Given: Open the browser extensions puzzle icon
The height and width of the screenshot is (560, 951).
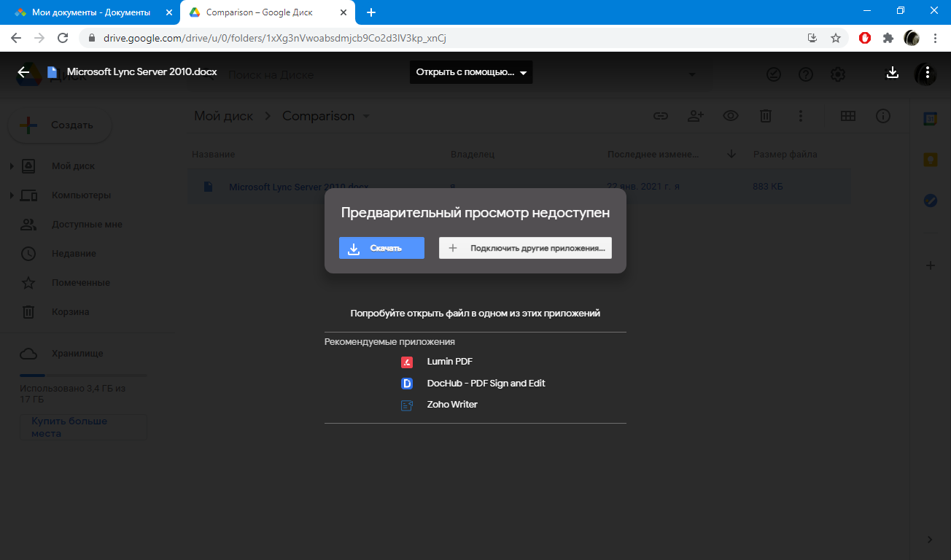Looking at the screenshot, I should [x=888, y=38].
